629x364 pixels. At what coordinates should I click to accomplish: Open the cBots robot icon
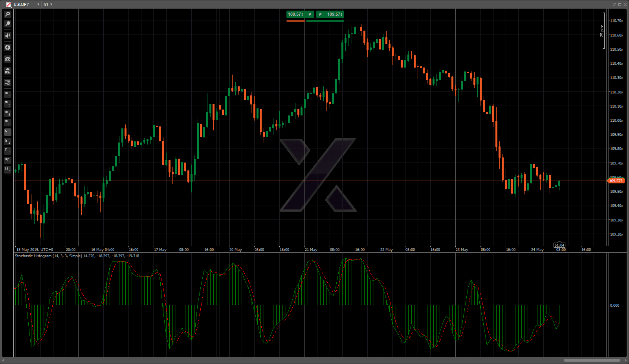pyautogui.click(x=7, y=59)
